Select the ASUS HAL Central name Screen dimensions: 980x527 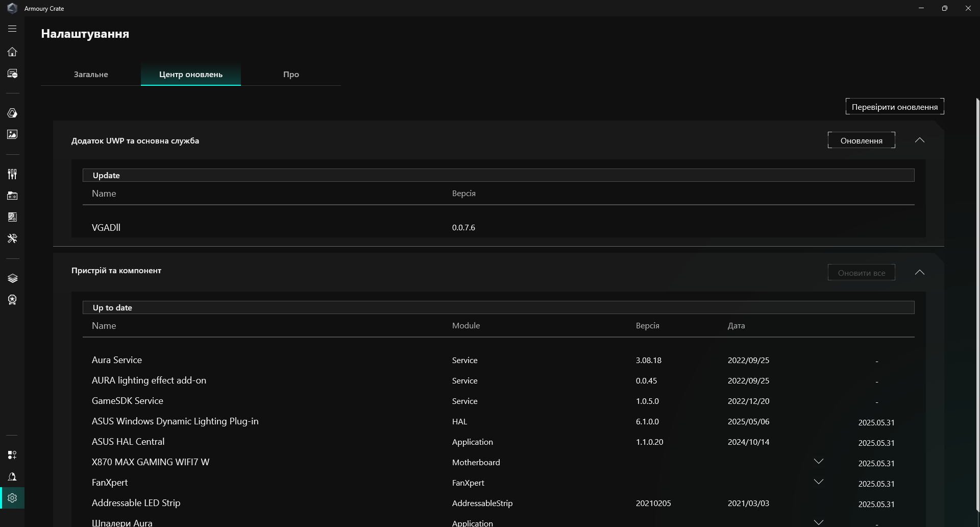click(x=128, y=442)
